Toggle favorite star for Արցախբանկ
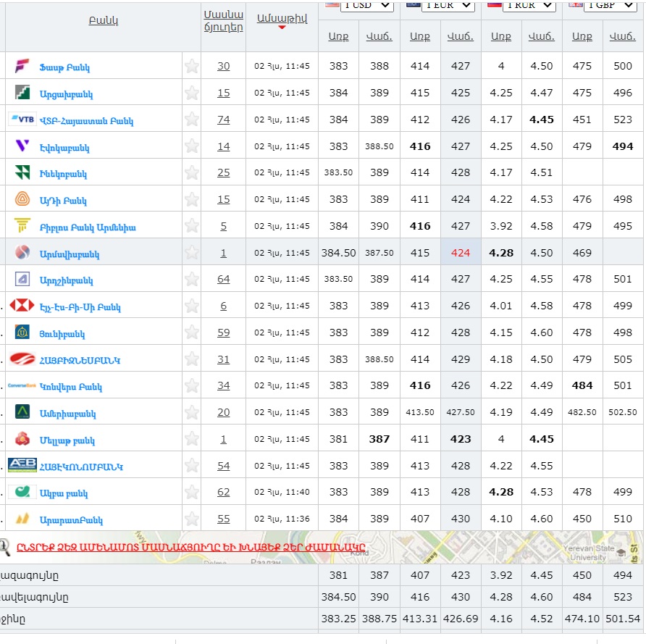646x644 pixels. (192, 93)
